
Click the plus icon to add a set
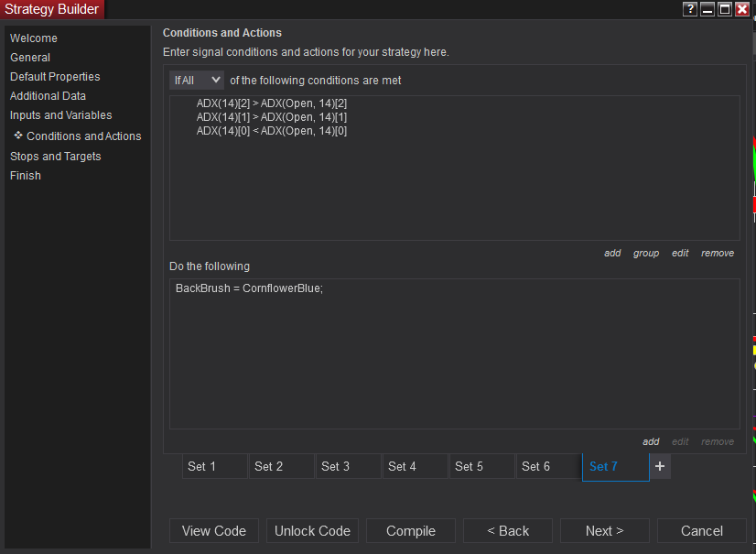660,466
